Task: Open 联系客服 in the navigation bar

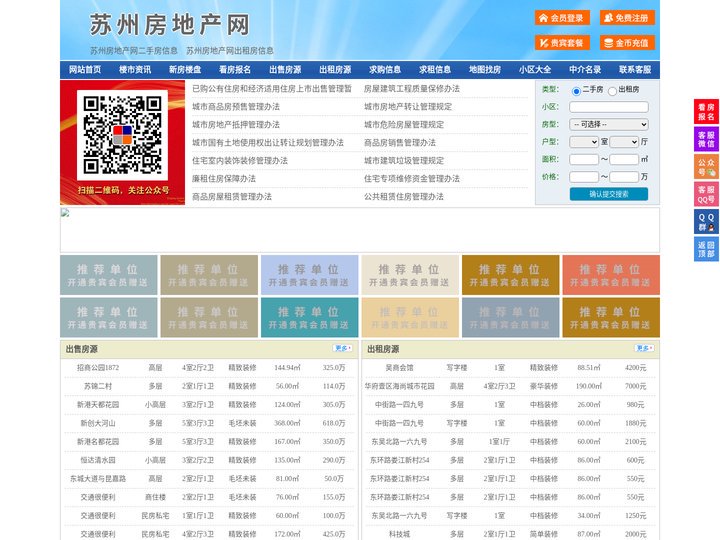Action: point(635,70)
